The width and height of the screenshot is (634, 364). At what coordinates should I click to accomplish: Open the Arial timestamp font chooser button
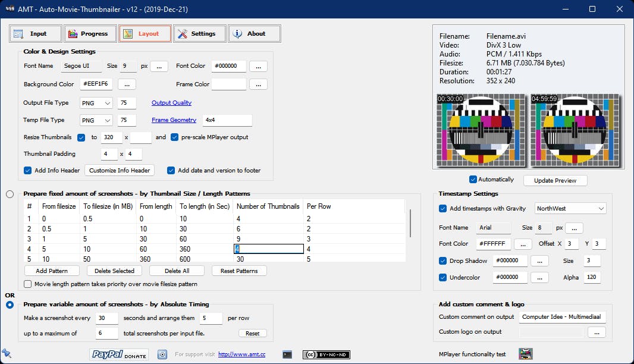coord(574,228)
